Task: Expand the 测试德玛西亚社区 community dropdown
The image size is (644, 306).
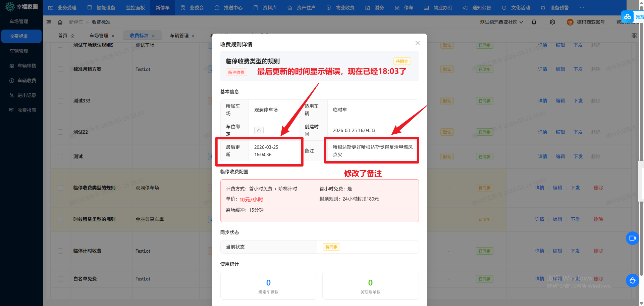Action: pyautogui.click(x=501, y=22)
